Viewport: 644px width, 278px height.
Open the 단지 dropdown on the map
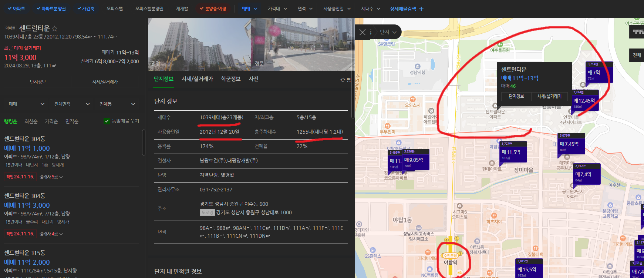point(388,32)
